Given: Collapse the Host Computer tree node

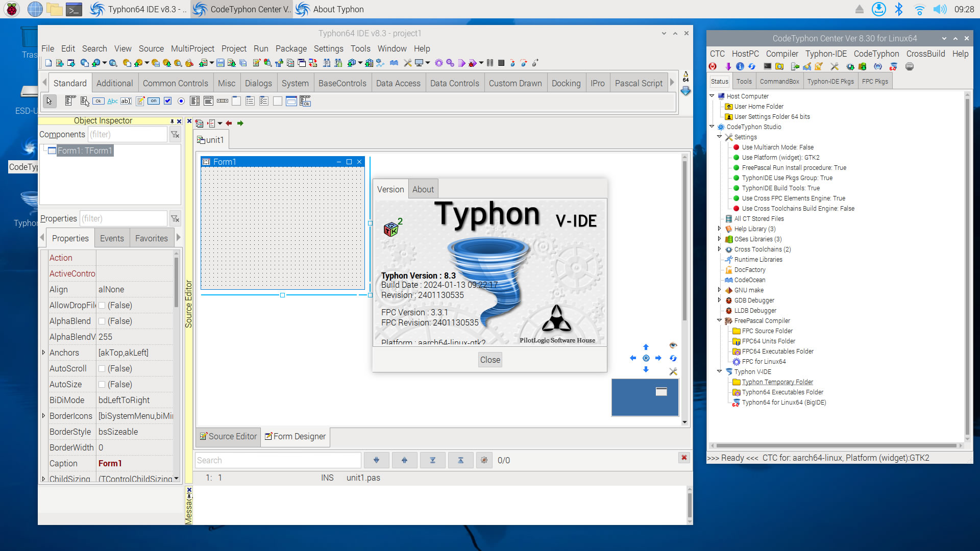Looking at the screenshot, I should [712, 96].
